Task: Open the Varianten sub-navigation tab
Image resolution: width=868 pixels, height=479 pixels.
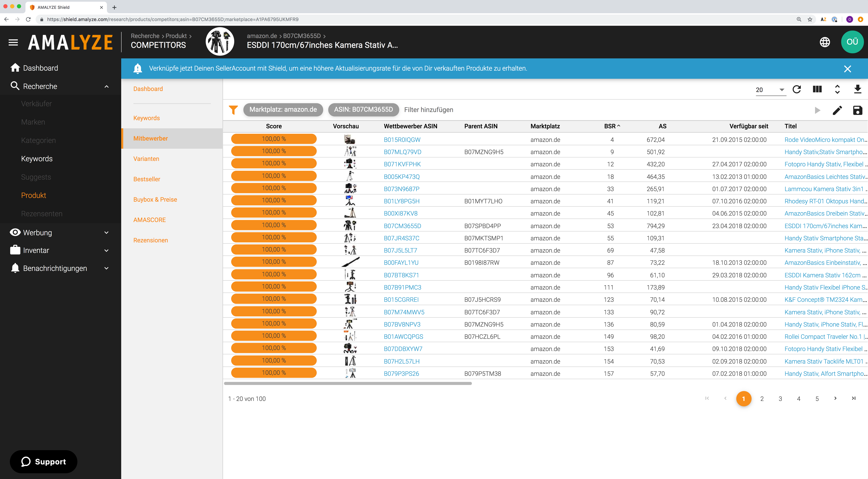Action: [146, 159]
